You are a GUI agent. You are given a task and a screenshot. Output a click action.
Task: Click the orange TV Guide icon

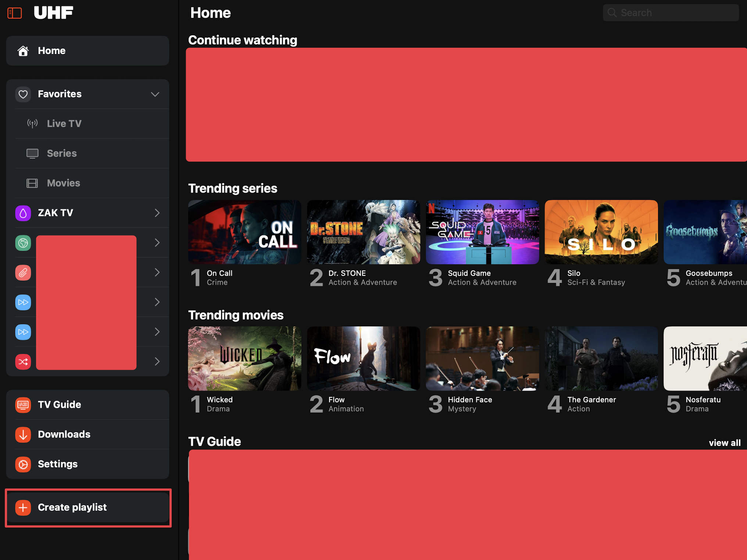[23, 405]
